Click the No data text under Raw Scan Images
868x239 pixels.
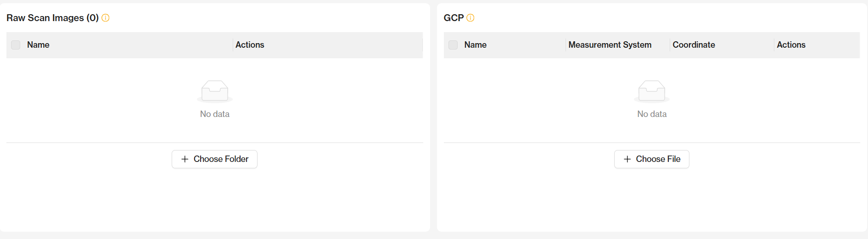coord(215,114)
